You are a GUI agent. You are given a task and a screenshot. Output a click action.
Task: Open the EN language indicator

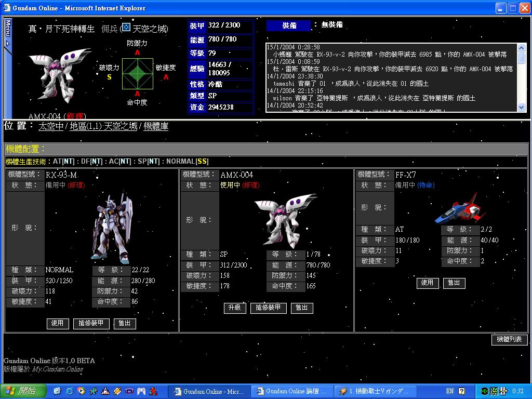click(x=450, y=391)
